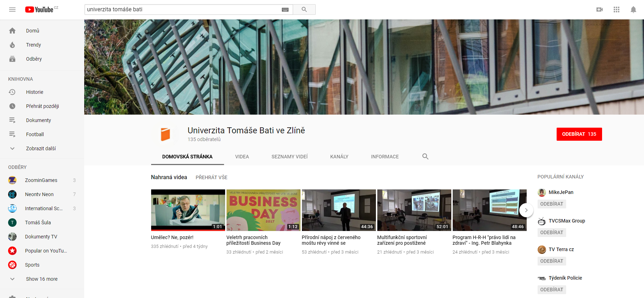
Task: Click the Přehrát později clock icon
Action: (x=12, y=106)
